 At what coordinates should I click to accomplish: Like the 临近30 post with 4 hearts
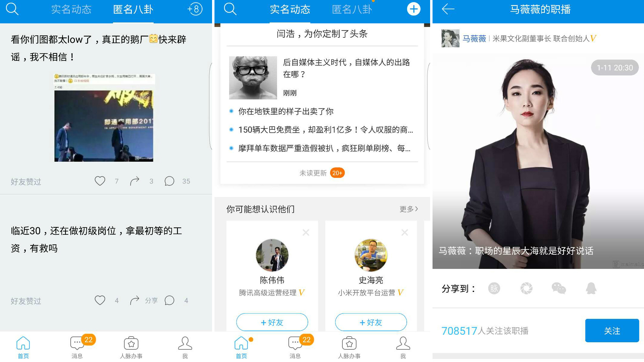click(x=100, y=300)
